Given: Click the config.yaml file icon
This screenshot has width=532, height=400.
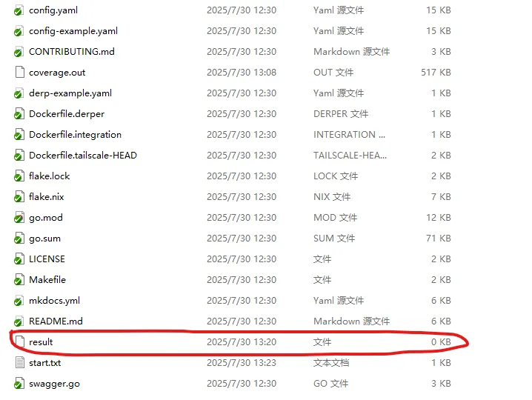Looking at the screenshot, I should [x=19, y=10].
